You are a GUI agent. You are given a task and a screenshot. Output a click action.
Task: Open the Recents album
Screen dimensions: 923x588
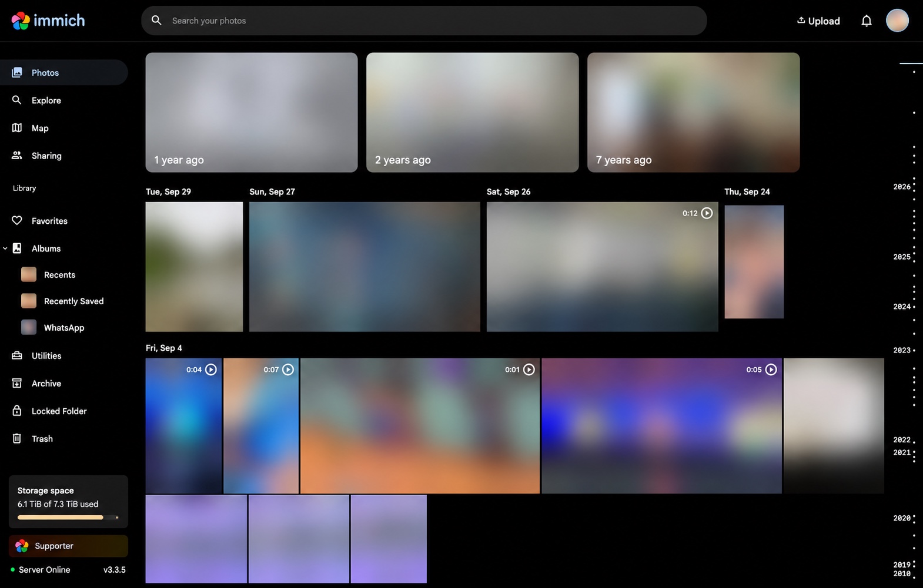[x=59, y=275]
